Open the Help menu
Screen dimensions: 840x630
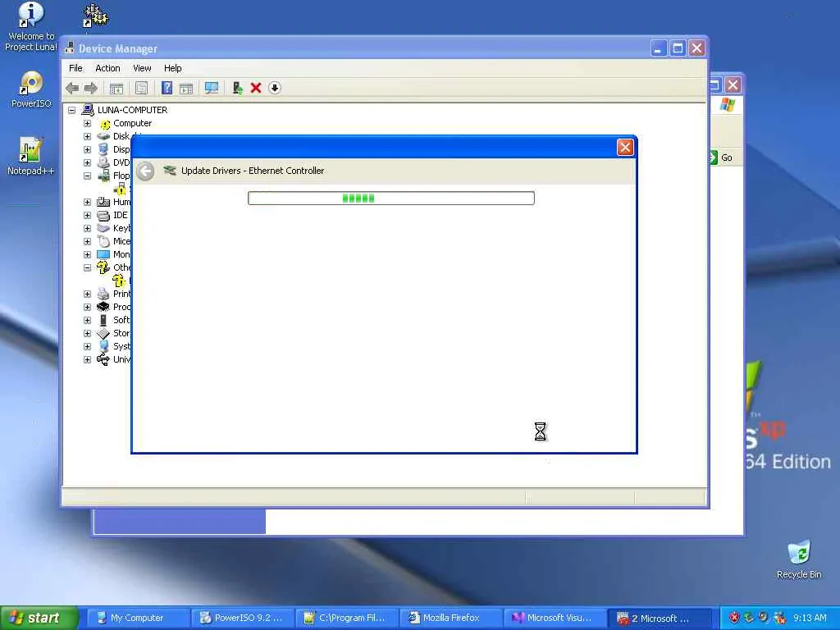(x=172, y=68)
